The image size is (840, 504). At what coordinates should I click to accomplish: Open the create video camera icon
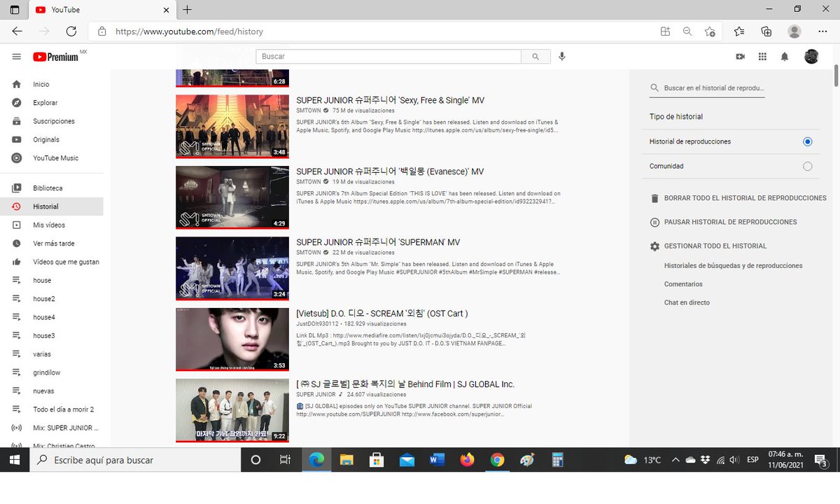(741, 57)
